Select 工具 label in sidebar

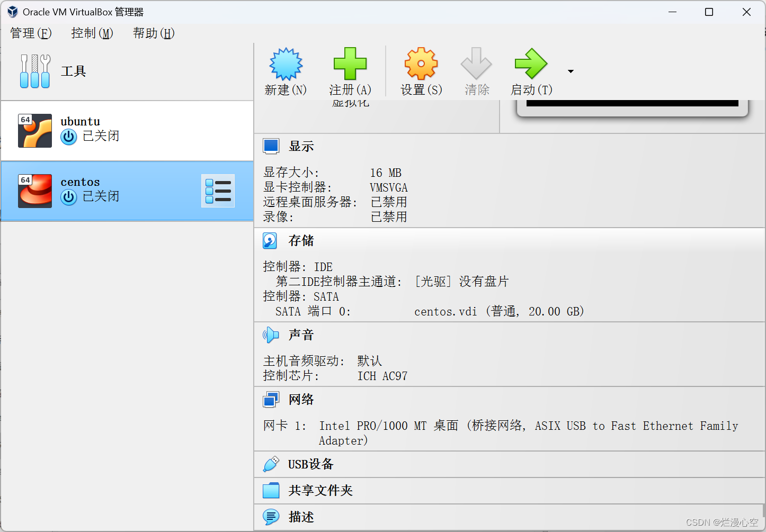(74, 71)
